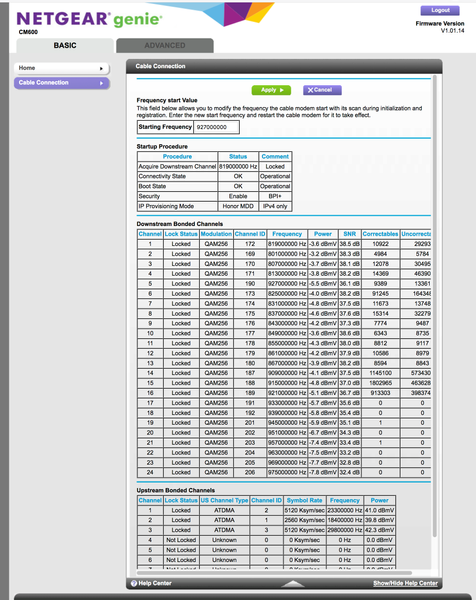Image resolution: width=476 pixels, height=600 pixels.
Task: Click the Uncorrectables column header
Action: point(416,234)
